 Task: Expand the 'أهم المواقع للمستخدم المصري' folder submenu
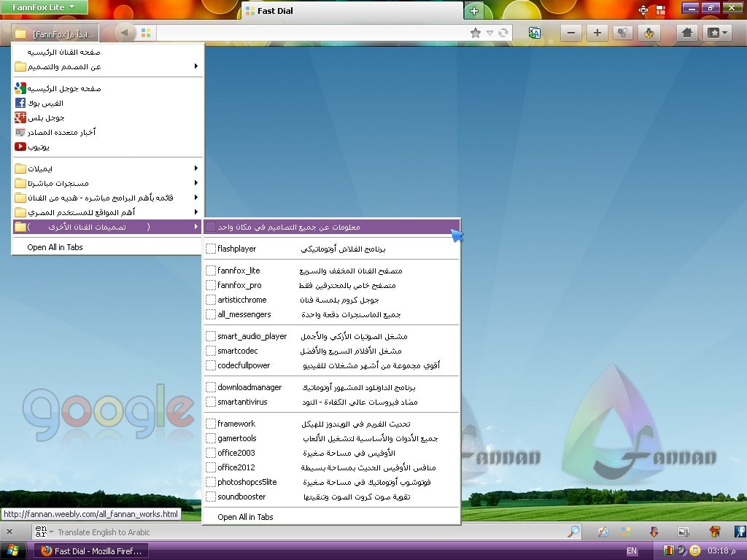pyautogui.click(x=108, y=212)
